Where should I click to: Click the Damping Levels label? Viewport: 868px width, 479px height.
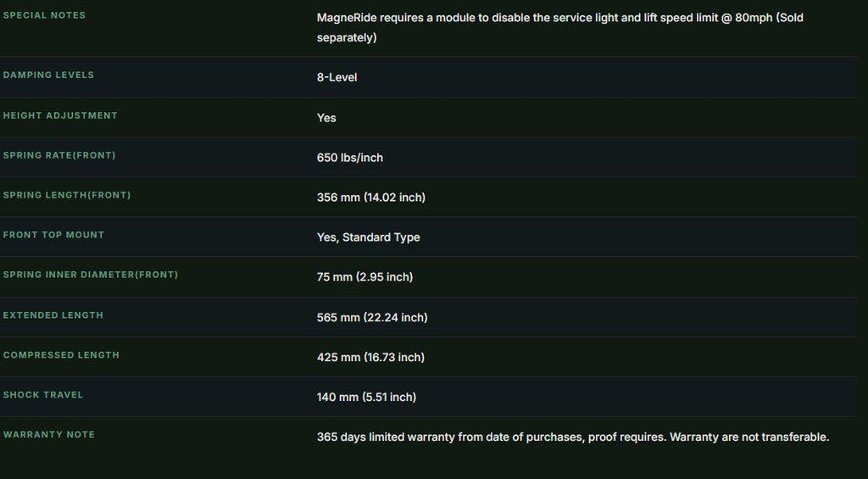48,75
